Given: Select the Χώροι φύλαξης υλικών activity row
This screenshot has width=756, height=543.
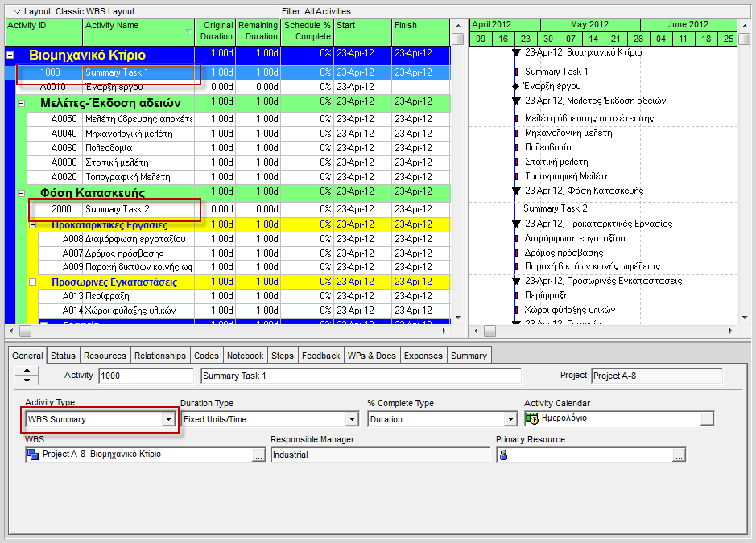Looking at the screenshot, I should click(245, 311).
